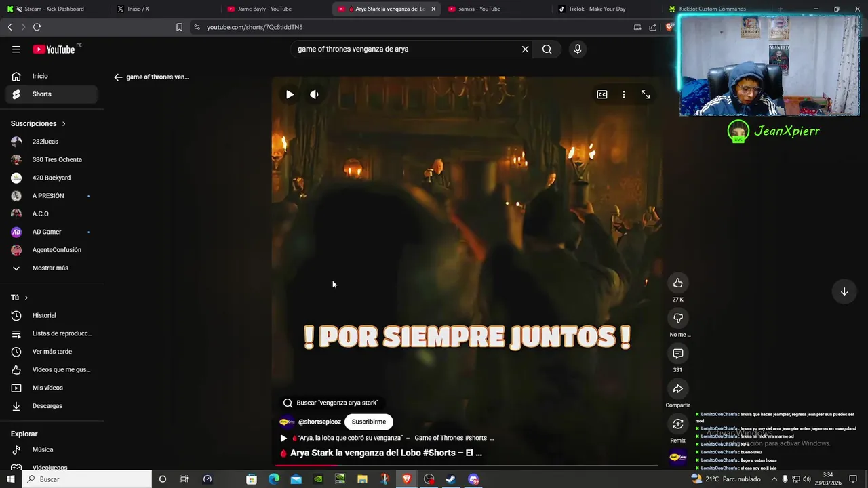Viewport: 868px width, 488px height.
Task: Open Listas de reproducción
Action: point(52,333)
